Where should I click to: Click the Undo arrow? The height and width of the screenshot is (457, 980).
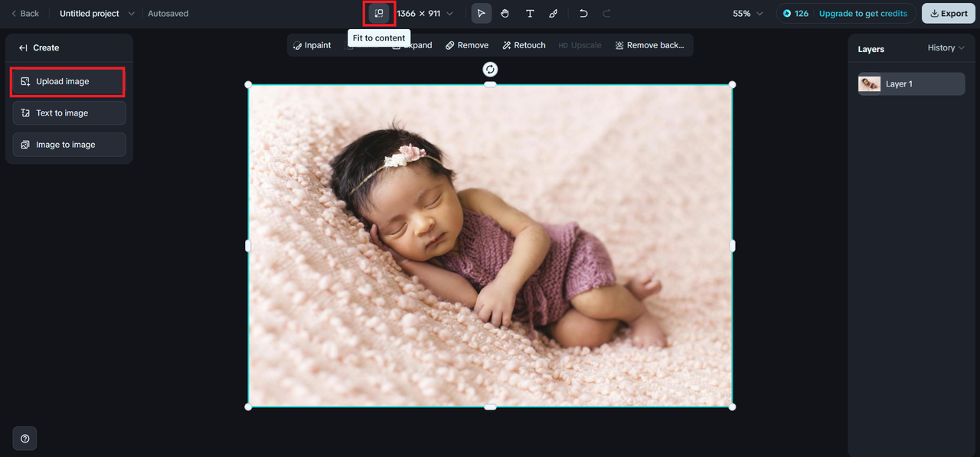point(583,14)
